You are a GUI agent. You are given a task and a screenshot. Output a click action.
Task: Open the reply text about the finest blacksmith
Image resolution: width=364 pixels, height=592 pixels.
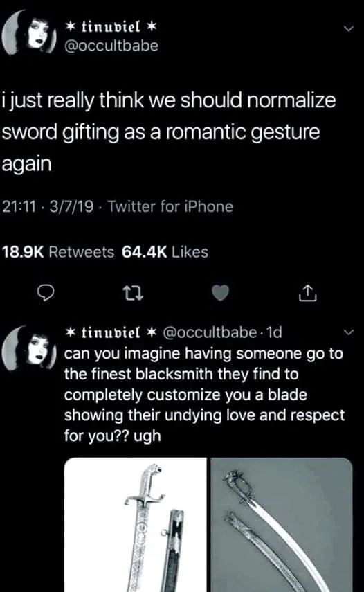click(x=204, y=395)
